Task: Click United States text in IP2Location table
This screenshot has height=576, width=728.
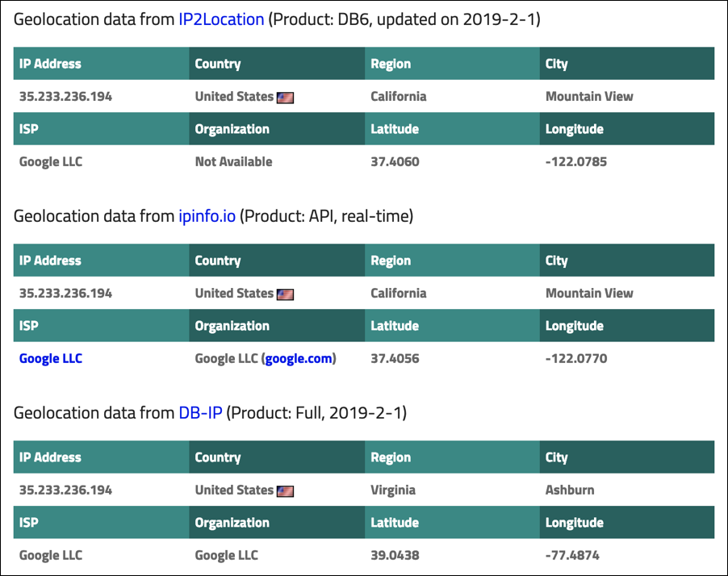Action: pos(234,97)
